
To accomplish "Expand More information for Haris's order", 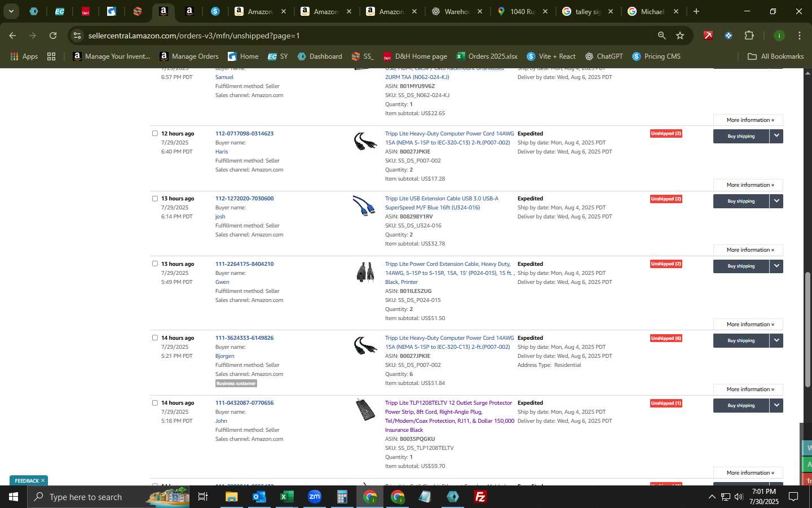I will [x=748, y=185].
